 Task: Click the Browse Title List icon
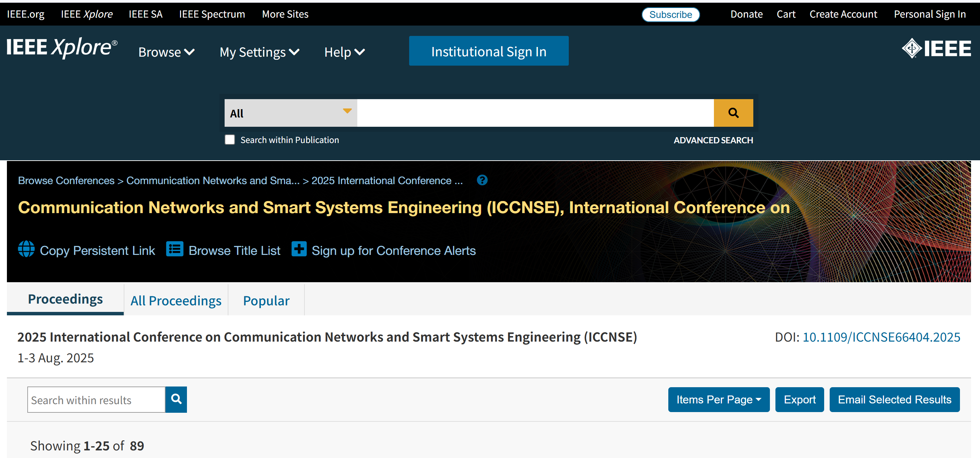click(175, 249)
